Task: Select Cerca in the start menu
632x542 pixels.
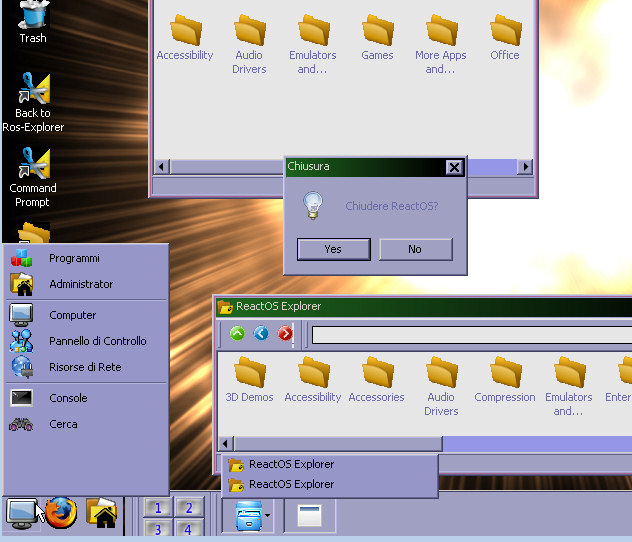Action: coord(86,424)
